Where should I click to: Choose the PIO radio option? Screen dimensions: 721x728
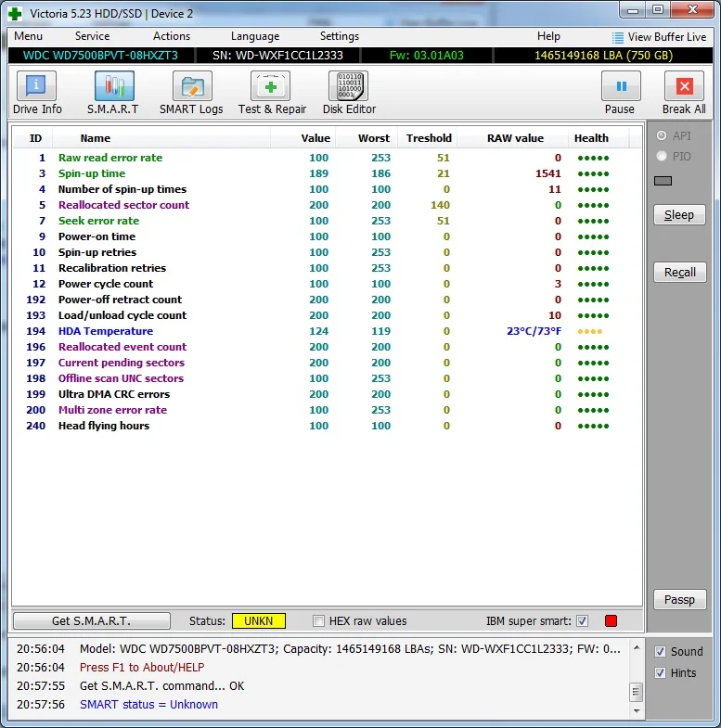[662, 157]
